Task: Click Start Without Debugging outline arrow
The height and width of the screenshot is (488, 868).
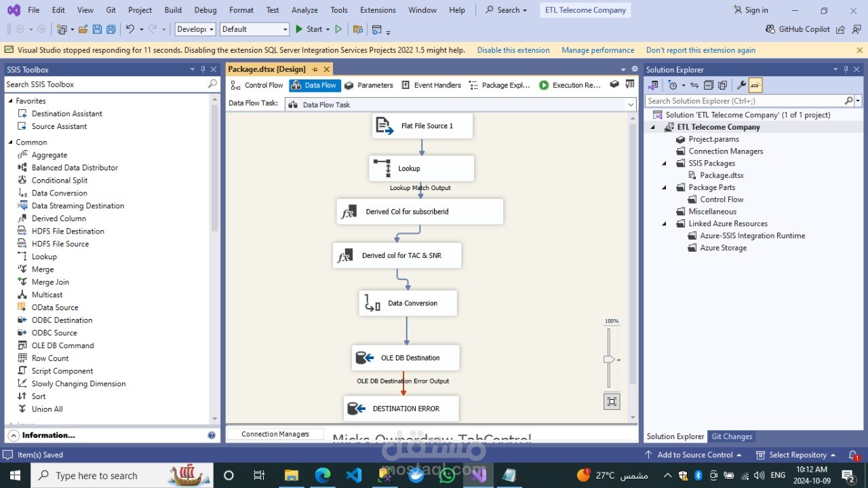Action: [x=338, y=29]
